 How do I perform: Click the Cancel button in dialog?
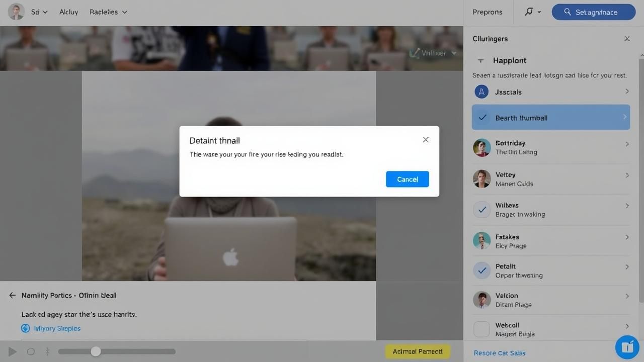tap(407, 179)
